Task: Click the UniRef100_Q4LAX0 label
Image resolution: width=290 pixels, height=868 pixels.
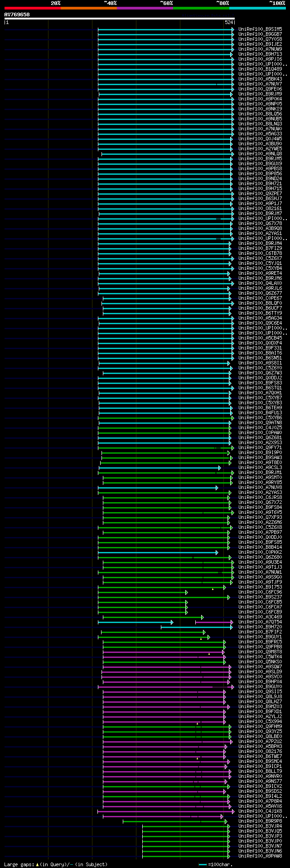Action: click(260, 283)
